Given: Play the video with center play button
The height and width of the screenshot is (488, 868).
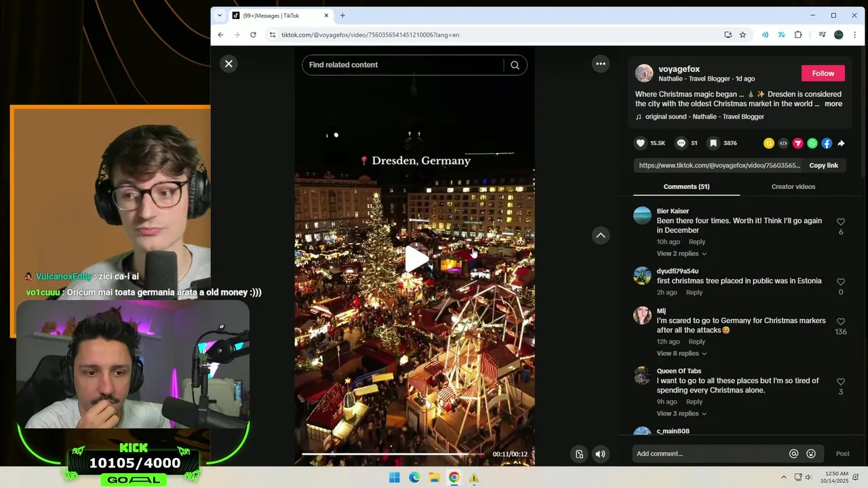Looking at the screenshot, I should click(416, 259).
